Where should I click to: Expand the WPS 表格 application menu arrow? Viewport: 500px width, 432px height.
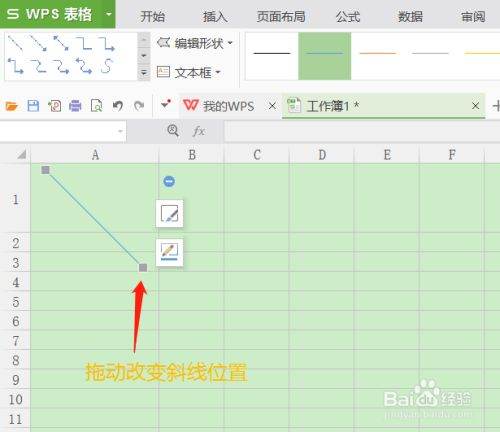pyautogui.click(x=108, y=14)
